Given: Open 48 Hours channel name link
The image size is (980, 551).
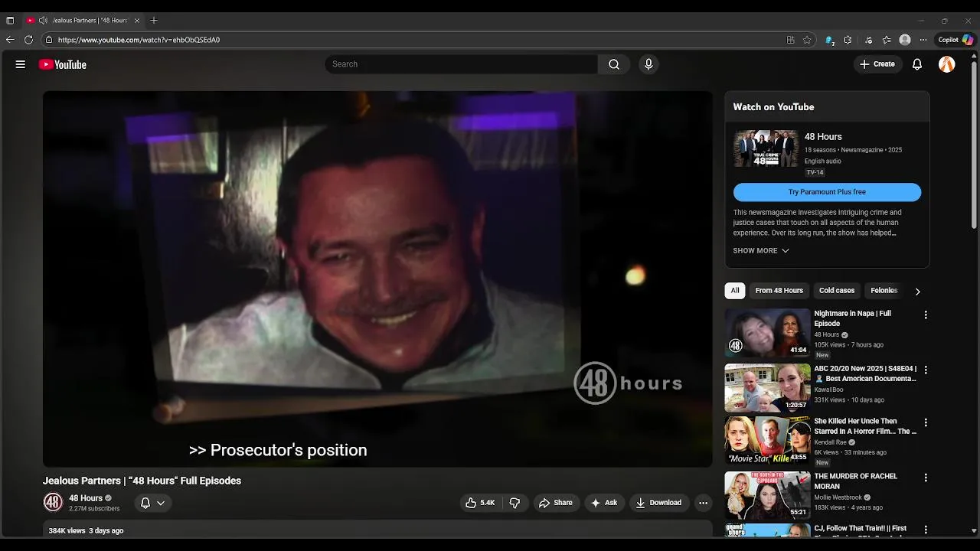Looking at the screenshot, I should coord(86,498).
